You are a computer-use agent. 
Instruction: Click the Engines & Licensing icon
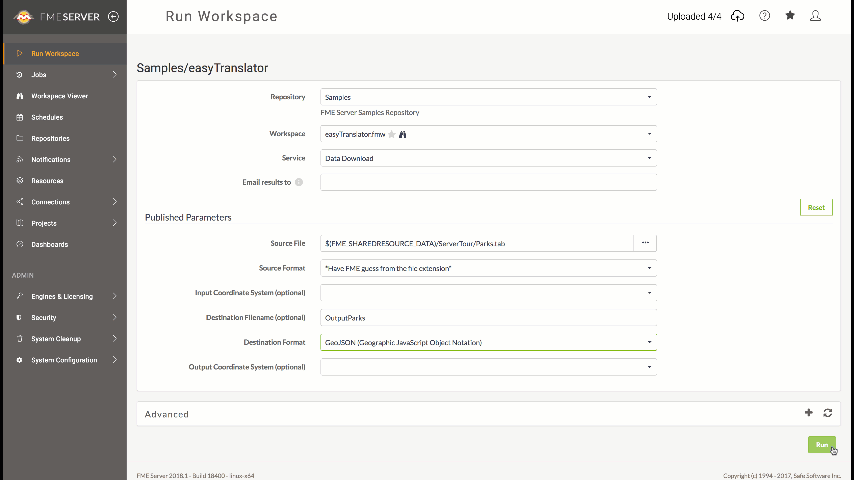pyautogui.click(x=20, y=296)
